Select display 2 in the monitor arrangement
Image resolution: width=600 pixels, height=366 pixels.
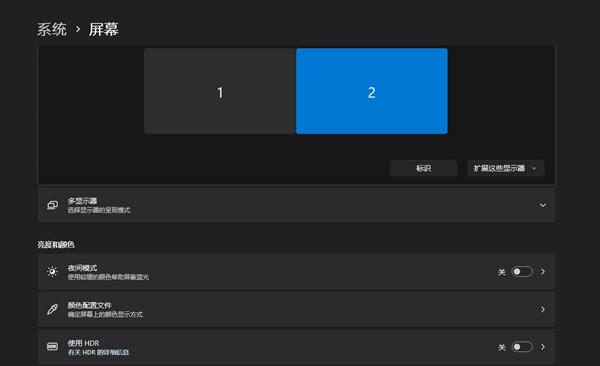point(372,91)
